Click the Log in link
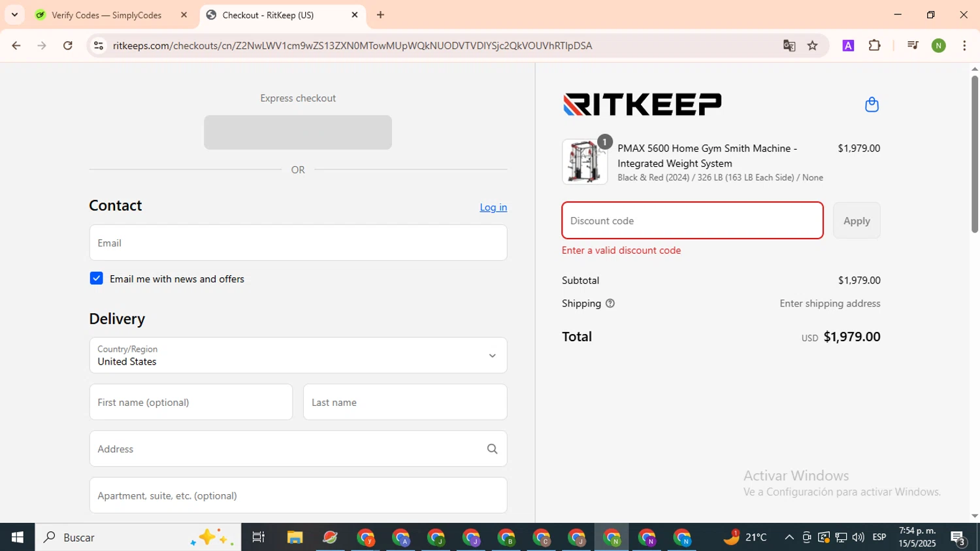This screenshot has width=980, height=551. click(x=493, y=207)
